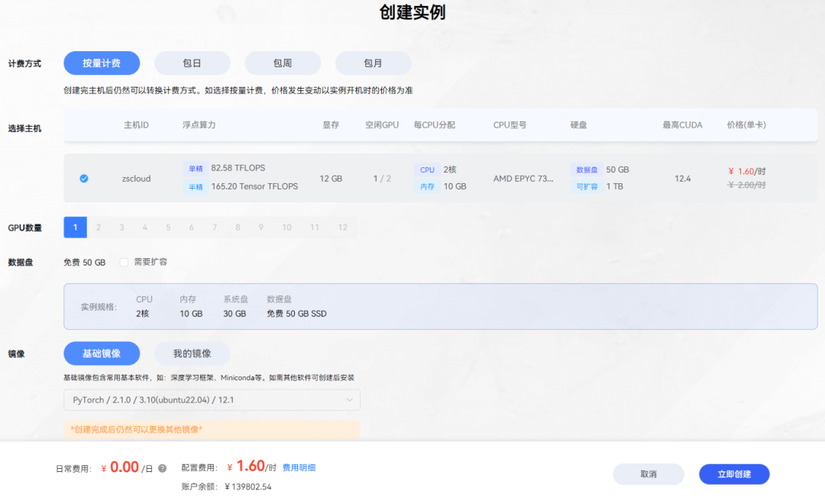Click the 数据盘 tag in host row
This screenshot has width=825, height=504.
click(587, 170)
